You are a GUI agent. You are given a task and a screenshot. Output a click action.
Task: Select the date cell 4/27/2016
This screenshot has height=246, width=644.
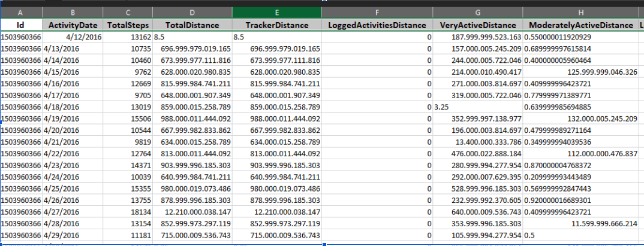pos(73,212)
